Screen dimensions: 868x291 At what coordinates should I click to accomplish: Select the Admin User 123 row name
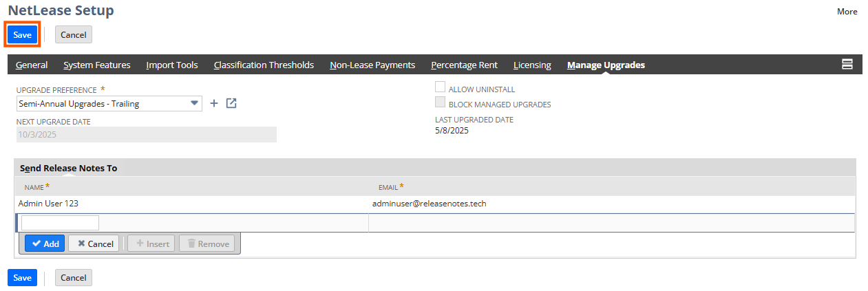(48, 204)
